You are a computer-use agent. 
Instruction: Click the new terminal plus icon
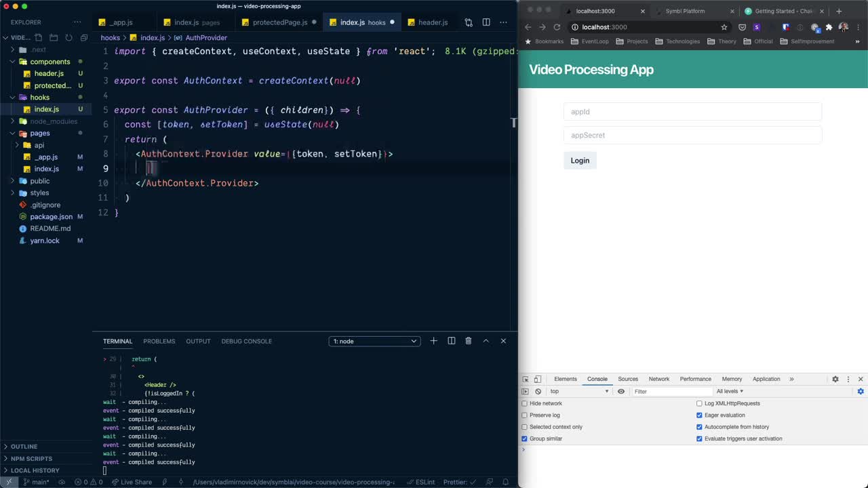click(434, 341)
